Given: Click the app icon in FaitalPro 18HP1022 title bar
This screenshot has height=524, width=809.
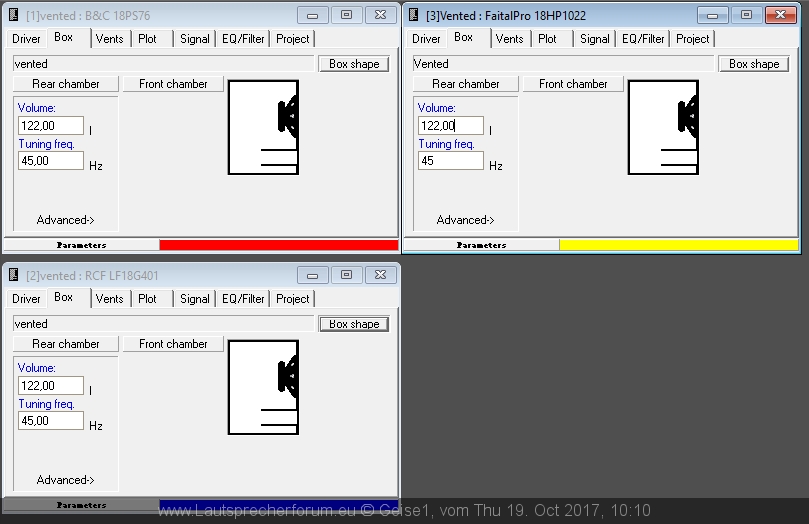Looking at the screenshot, I should [x=414, y=14].
